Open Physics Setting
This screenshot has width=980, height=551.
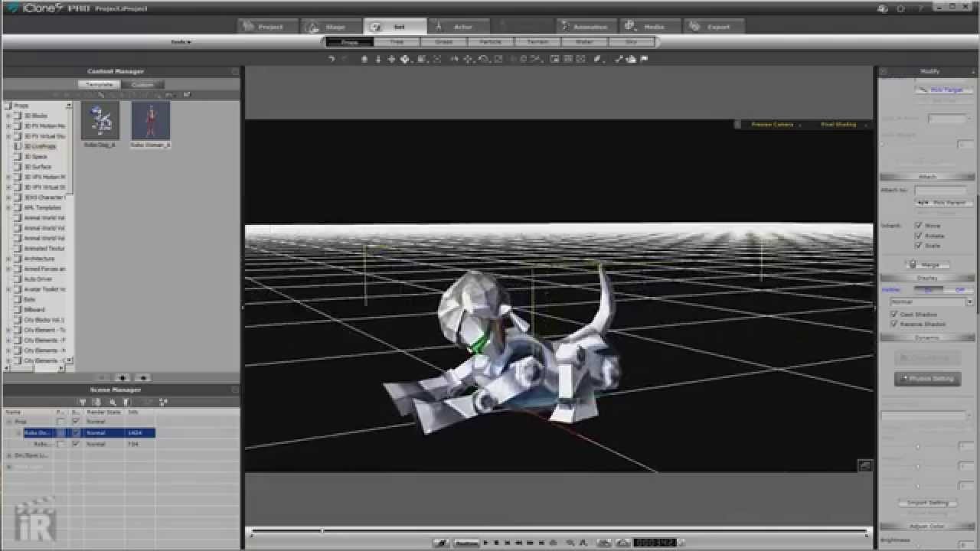coord(927,379)
